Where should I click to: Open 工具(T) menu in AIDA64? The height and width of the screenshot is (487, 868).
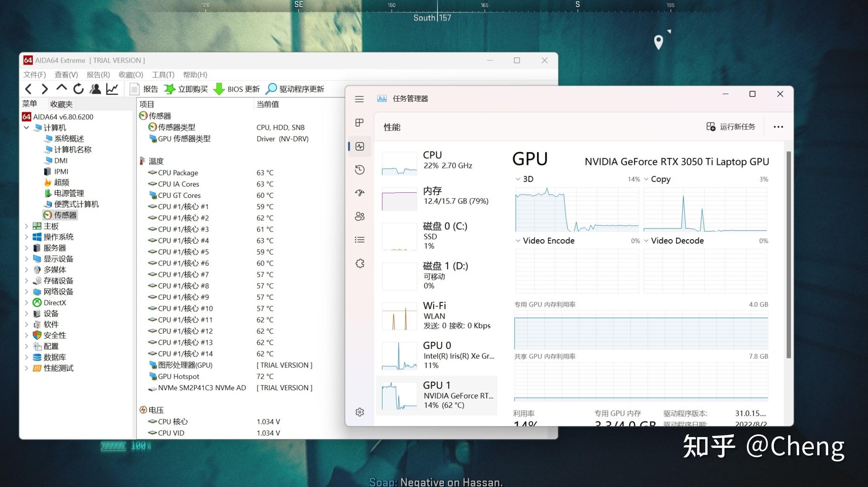(x=163, y=74)
